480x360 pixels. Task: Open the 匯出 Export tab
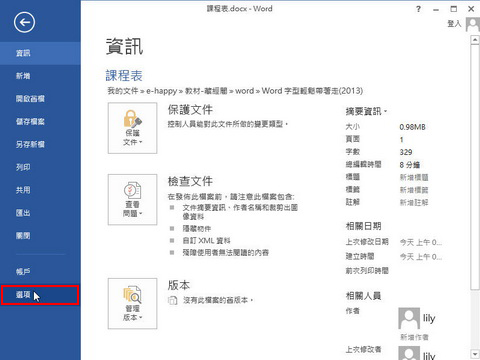coord(40,213)
